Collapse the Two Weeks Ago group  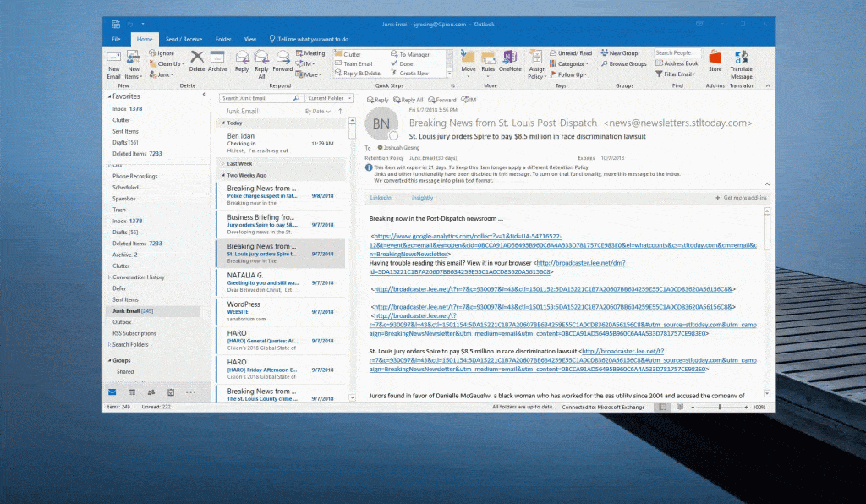[x=222, y=176]
